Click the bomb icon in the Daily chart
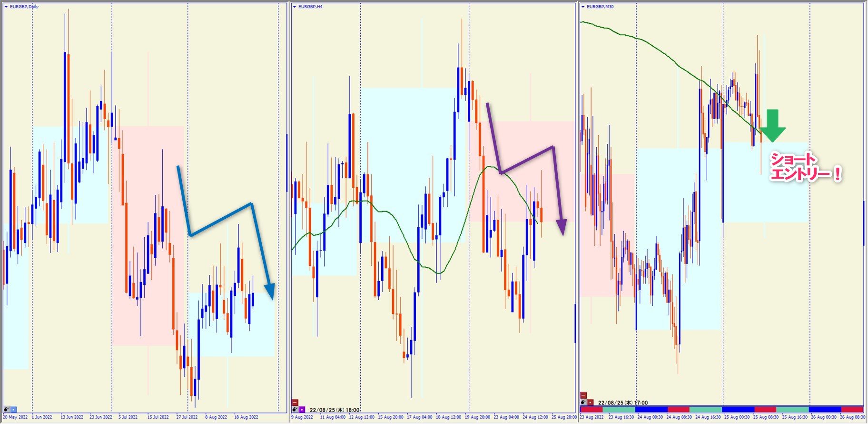868x424 pixels. (7, 409)
